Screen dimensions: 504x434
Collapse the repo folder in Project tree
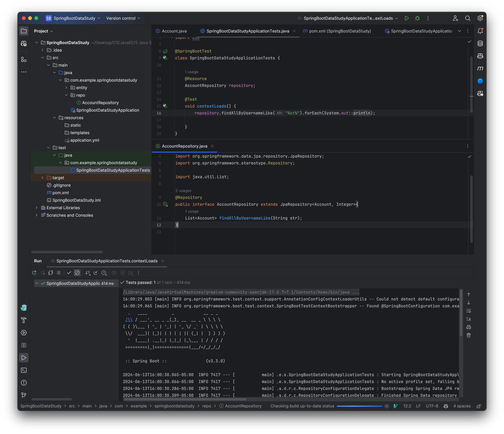pos(66,95)
